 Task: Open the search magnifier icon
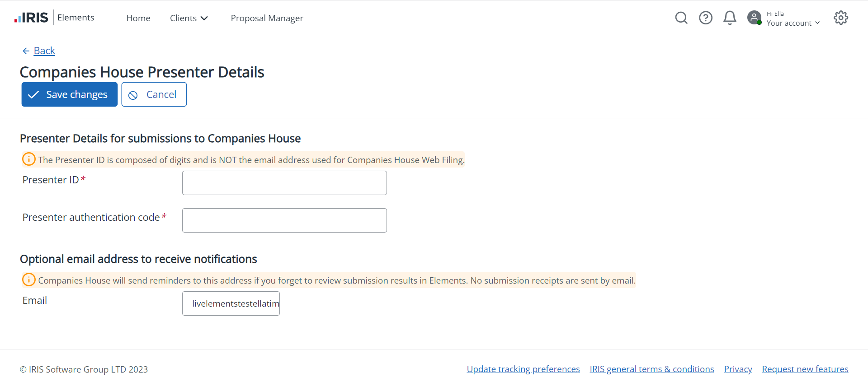[681, 18]
